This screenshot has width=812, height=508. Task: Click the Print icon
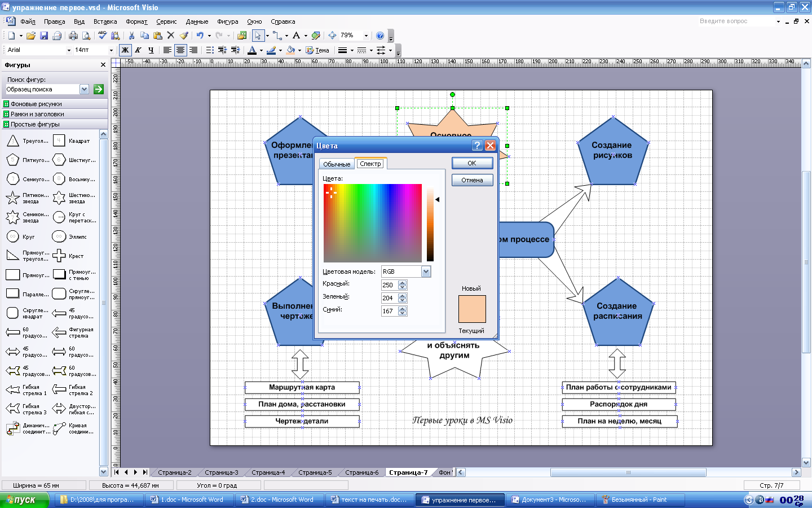[73, 36]
